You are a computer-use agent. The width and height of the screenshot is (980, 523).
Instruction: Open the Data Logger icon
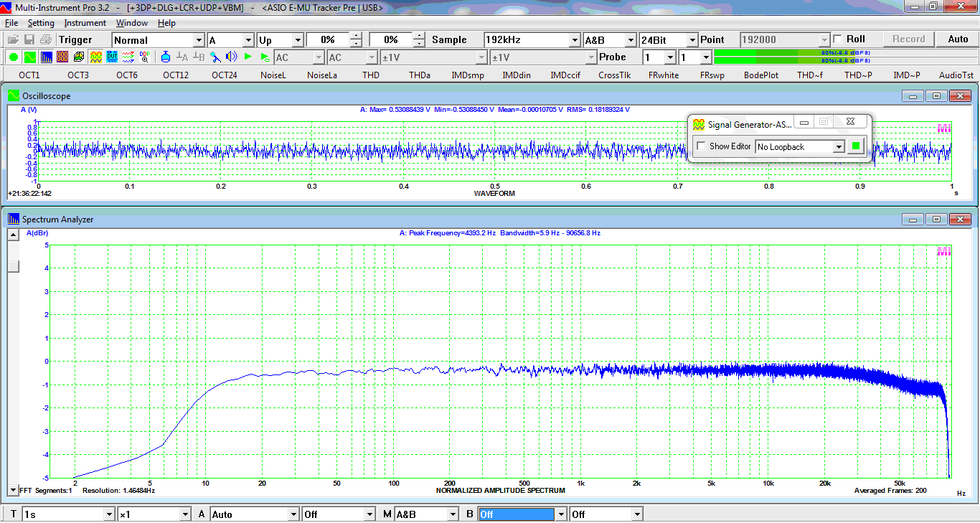(128, 57)
